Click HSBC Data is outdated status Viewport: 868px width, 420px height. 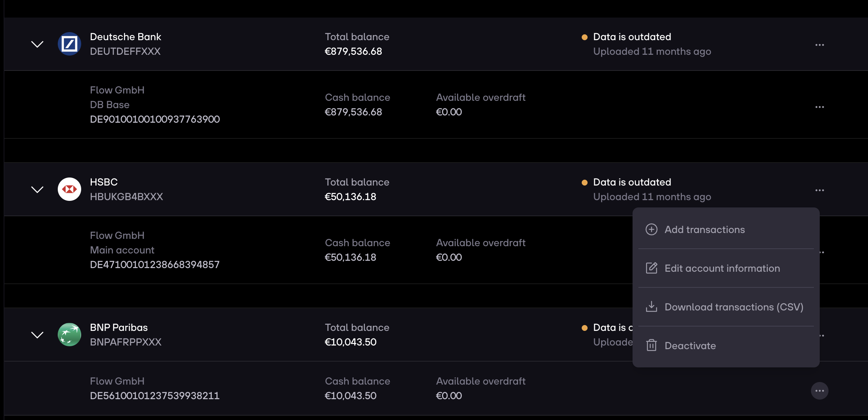632,182
